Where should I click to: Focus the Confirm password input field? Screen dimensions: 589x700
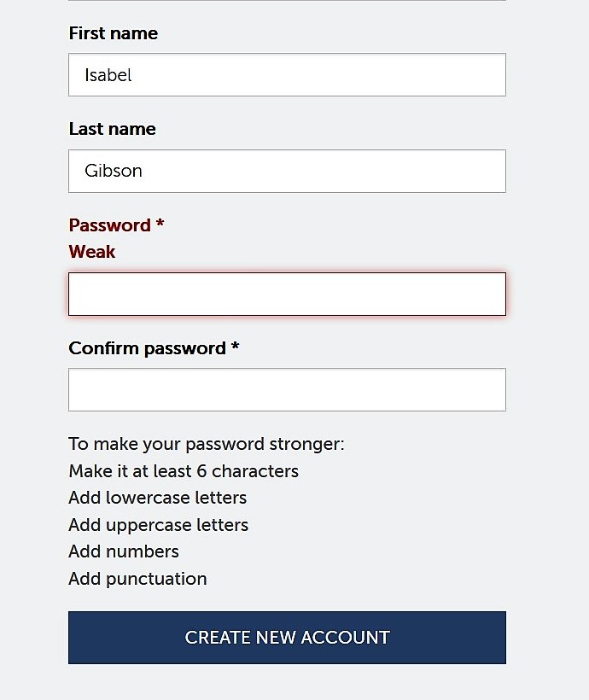click(x=287, y=390)
